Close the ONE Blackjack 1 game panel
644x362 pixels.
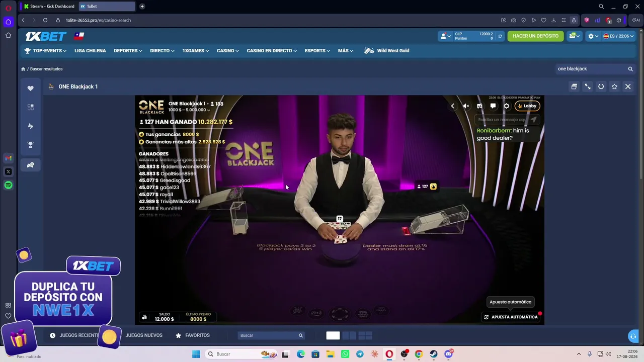628,86
